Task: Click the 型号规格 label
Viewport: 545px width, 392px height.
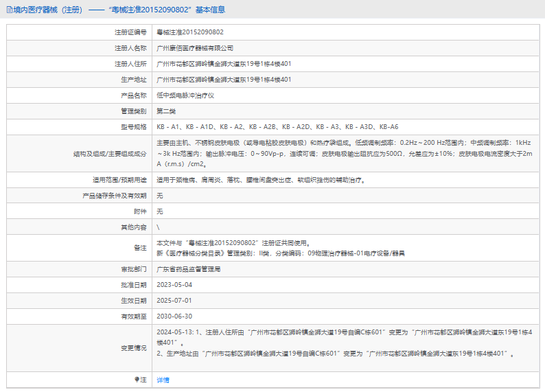Action: point(134,127)
